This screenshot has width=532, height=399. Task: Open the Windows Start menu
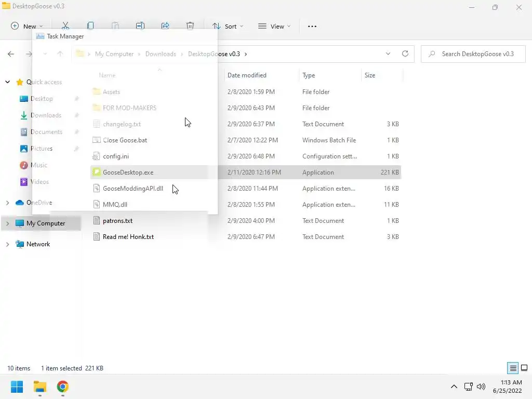tap(17, 387)
